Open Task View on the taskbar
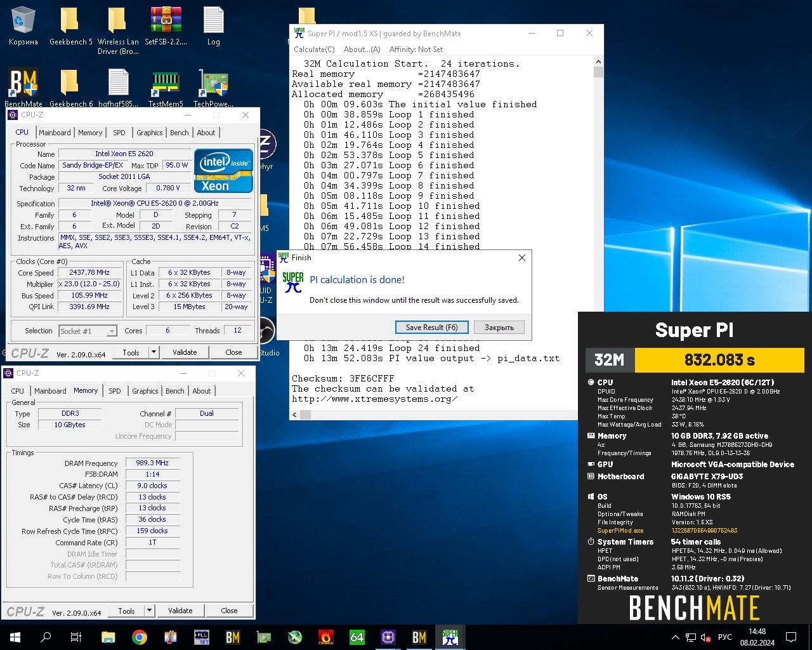Viewport: 812px width, 650px height. tap(76, 637)
